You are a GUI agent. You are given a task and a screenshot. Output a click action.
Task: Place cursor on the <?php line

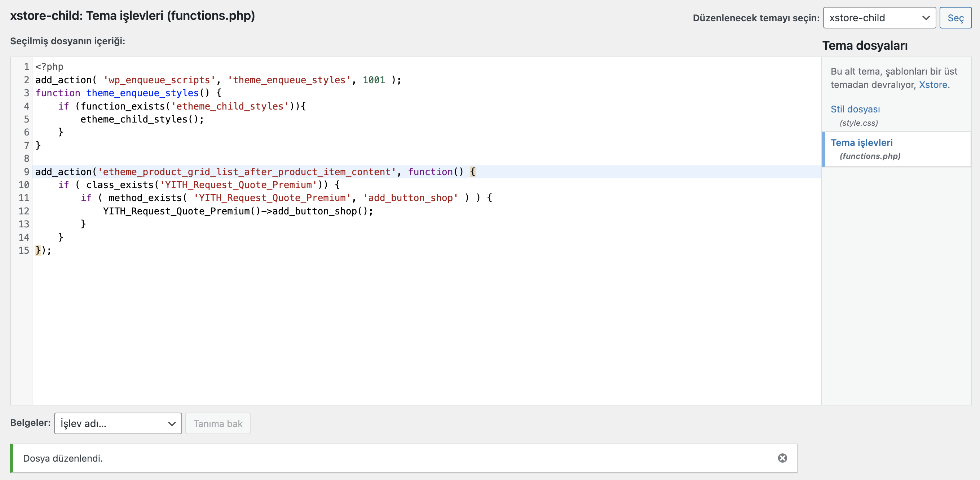point(49,67)
